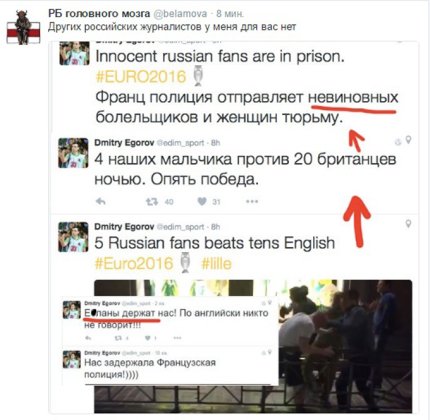Click the location pin on 5 Russian fans tweet
The width and height of the screenshot is (430, 420).
408,224
